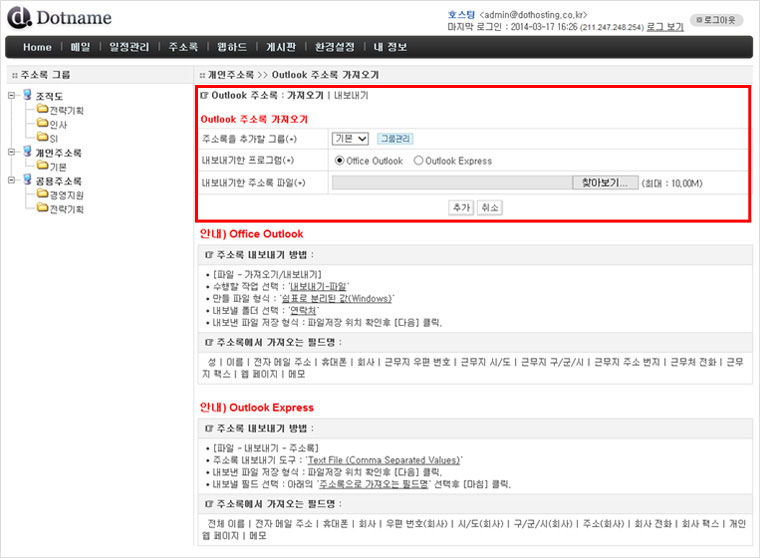Click the 찾아보기 browse button
Image resolution: width=760 pixels, height=558 pixels.
pos(604,183)
